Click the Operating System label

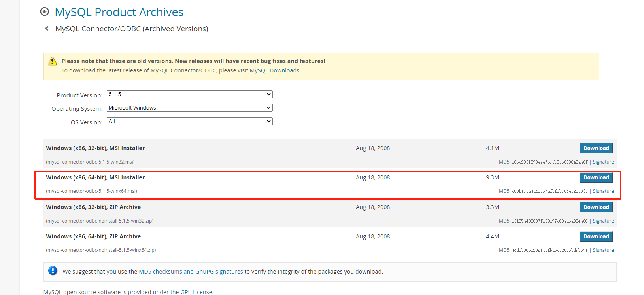[x=77, y=109]
